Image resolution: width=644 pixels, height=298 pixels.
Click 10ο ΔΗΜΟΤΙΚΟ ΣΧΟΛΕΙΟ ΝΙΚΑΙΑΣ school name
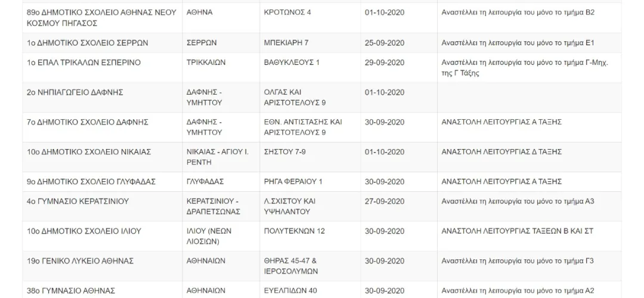pyautogui.click(x=89, y=152)
